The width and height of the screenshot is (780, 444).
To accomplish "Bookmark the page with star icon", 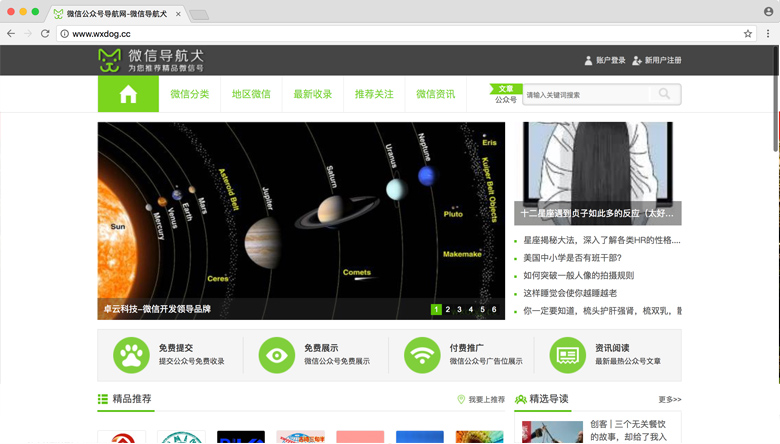I will (748, 34).
